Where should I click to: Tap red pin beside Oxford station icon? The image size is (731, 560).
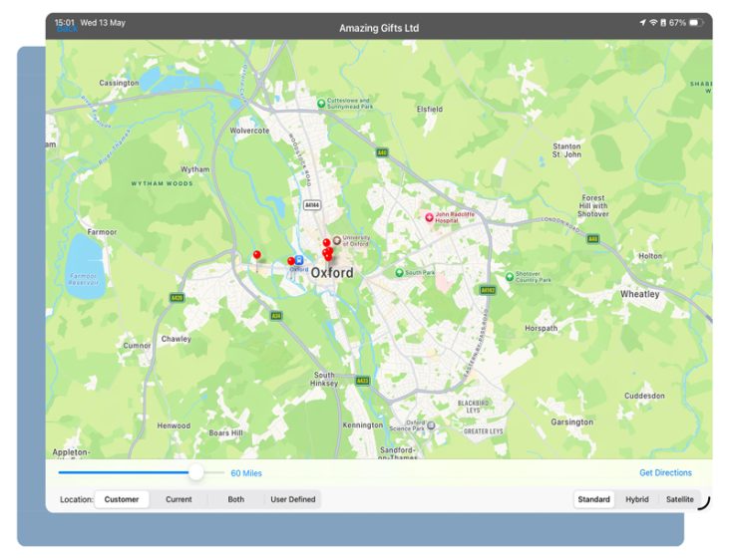tap(291, 261)
